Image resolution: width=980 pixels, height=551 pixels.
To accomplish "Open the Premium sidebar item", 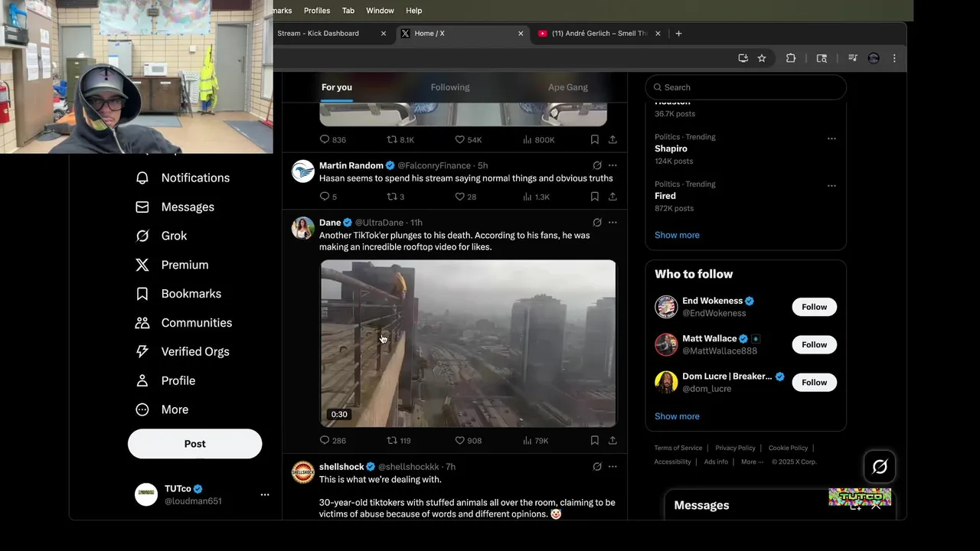I will 171,265.
